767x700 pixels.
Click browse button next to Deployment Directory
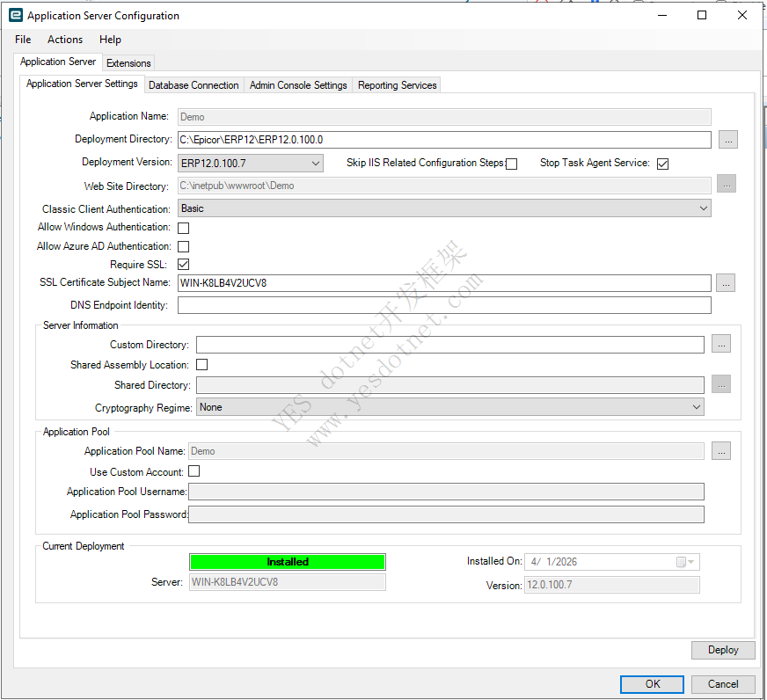[x=727, y=140]
